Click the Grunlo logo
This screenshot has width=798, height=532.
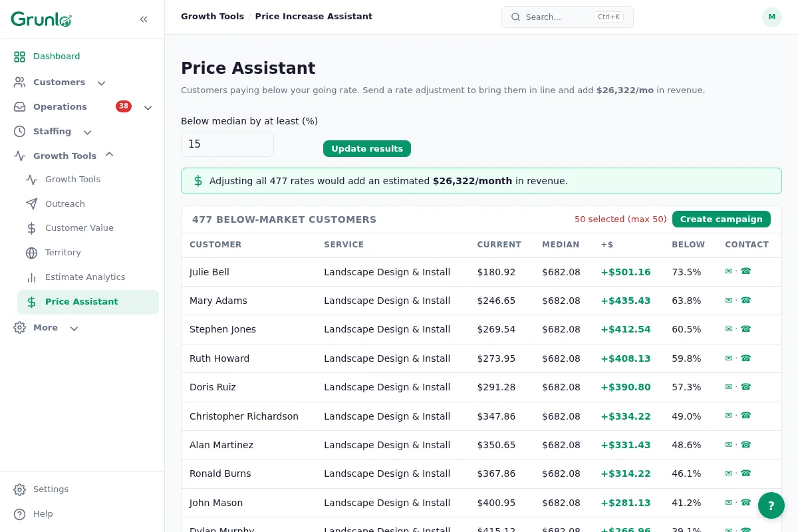tap(41, 19)
